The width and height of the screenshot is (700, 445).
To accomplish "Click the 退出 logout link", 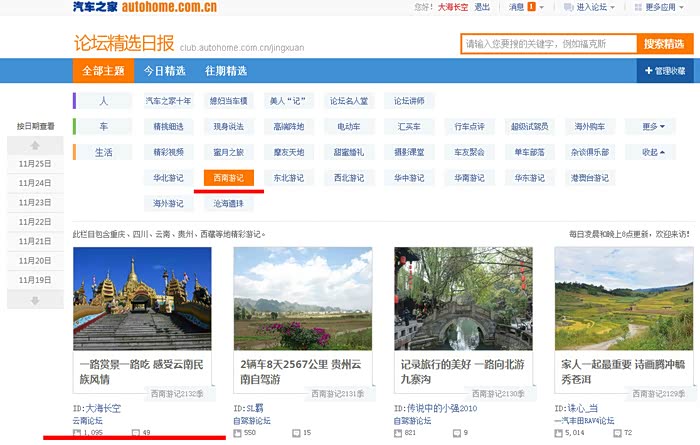I will 482,7.
